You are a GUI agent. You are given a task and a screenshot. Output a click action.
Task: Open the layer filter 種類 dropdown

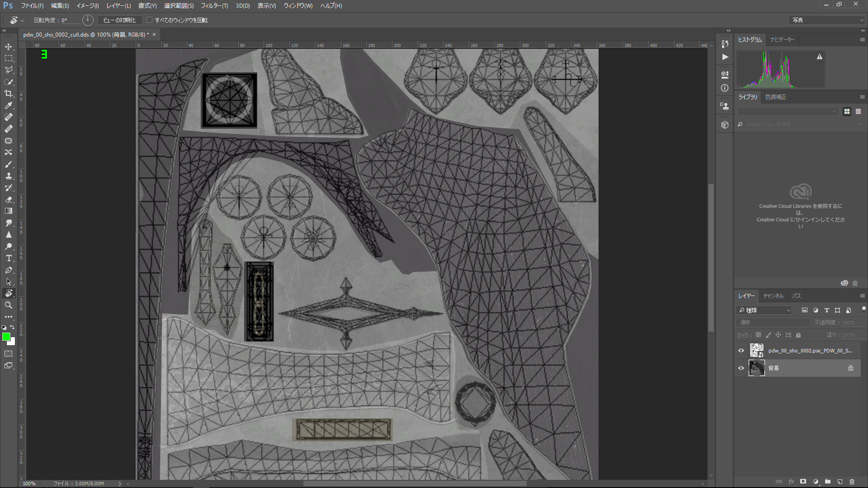coord(764,310)
